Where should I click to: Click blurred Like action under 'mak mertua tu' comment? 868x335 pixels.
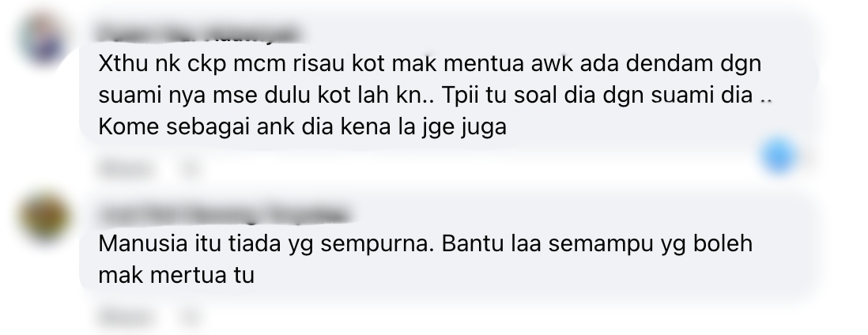125,318
